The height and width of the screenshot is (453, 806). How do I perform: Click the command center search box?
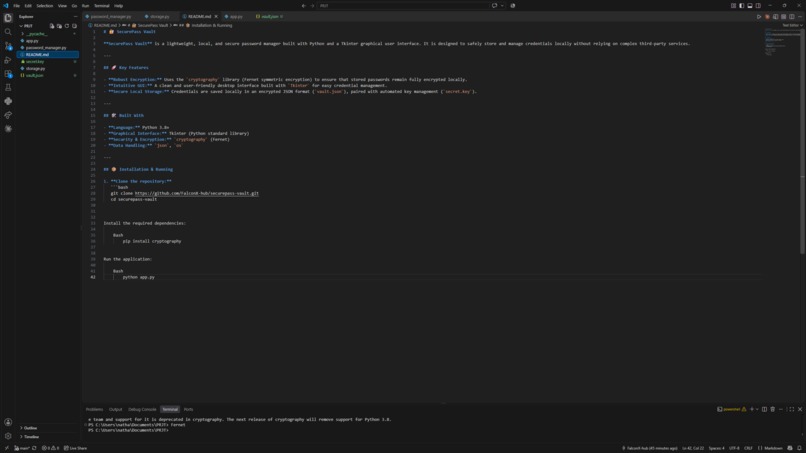[x=404, y=6]
